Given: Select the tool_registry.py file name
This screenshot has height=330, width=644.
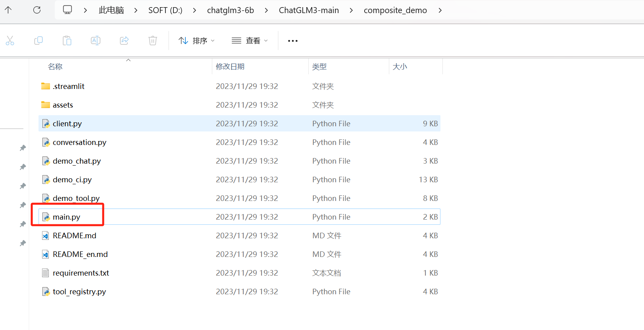Looking at the screenshot, I should (x=79, y=291).
